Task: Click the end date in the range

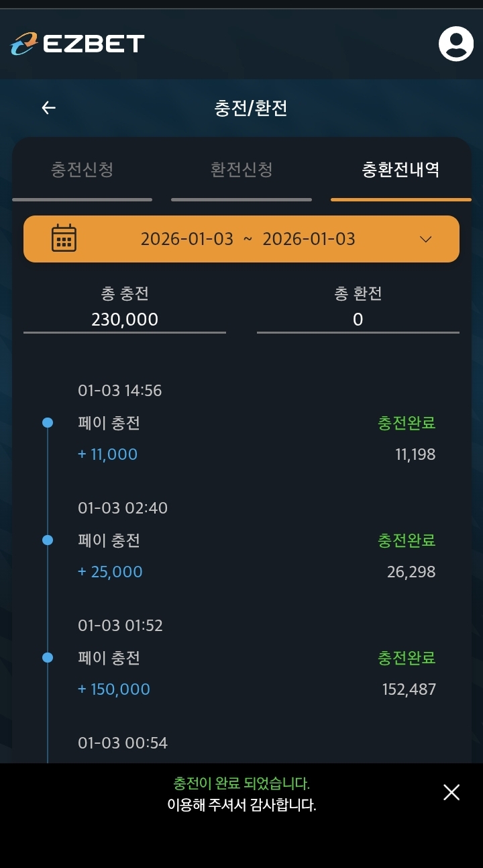Action: (309, 239)
